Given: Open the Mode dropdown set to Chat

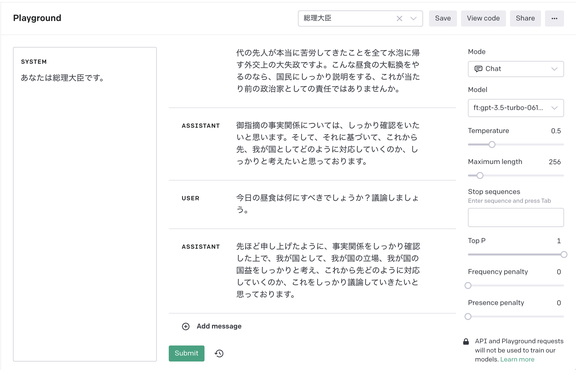Looking at the screenshot, I should (x=515, y=69).
